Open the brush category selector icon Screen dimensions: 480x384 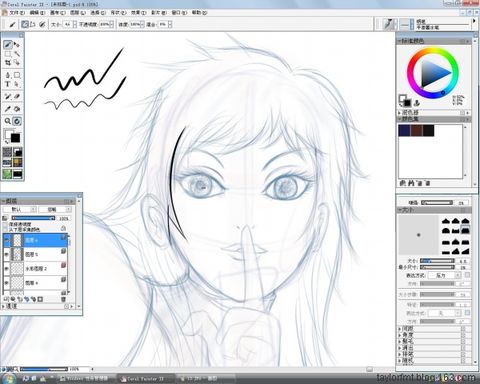(x=388, y=24)
